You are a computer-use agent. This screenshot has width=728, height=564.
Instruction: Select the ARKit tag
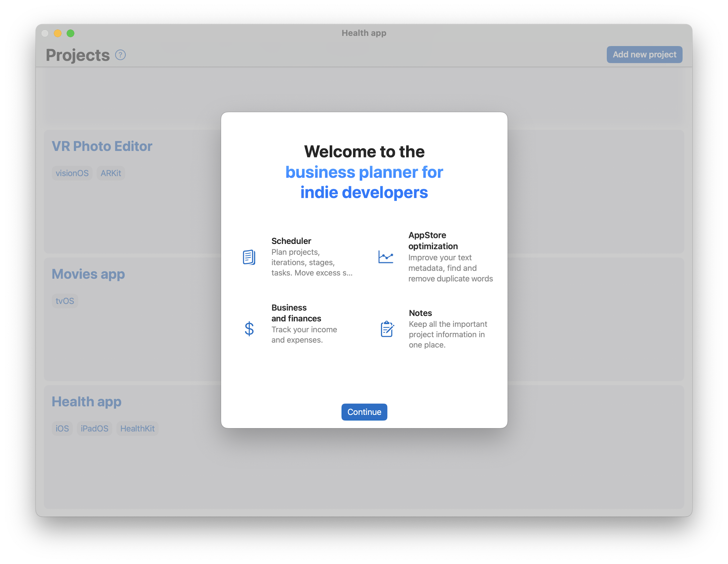click(111, 173)
